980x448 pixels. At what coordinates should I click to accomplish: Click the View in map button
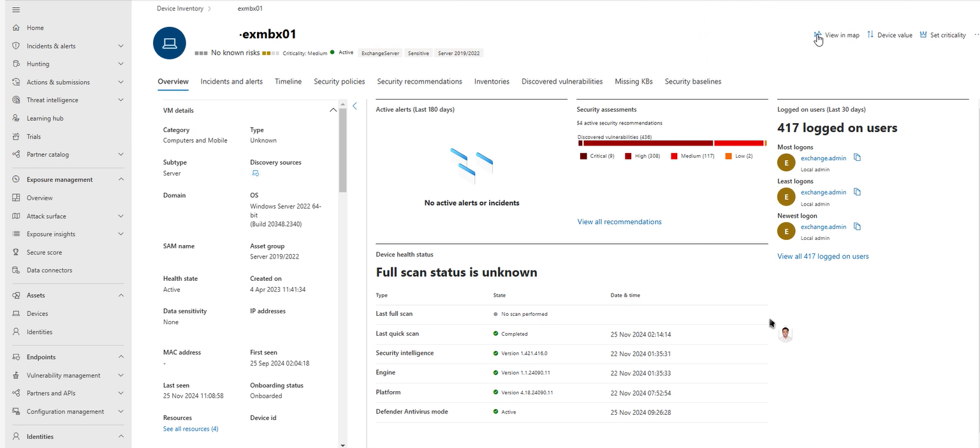pyautogui.click(x=837, y=35)
